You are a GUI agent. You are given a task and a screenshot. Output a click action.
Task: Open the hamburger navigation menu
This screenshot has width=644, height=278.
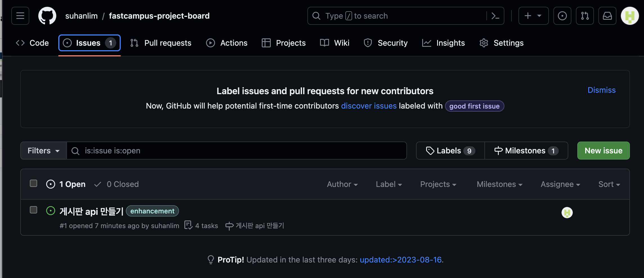click(x=20, y=16)
